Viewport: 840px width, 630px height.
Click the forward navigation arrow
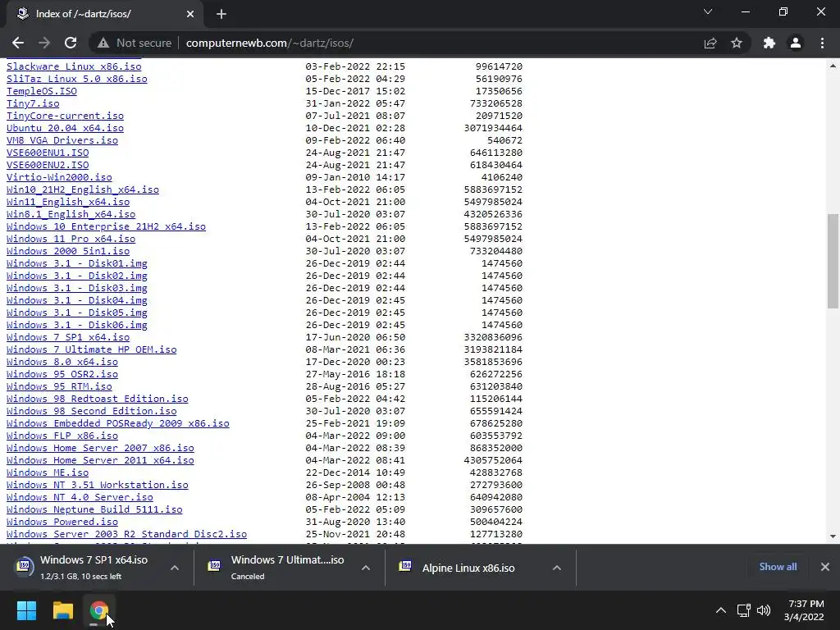pos(44,43)
